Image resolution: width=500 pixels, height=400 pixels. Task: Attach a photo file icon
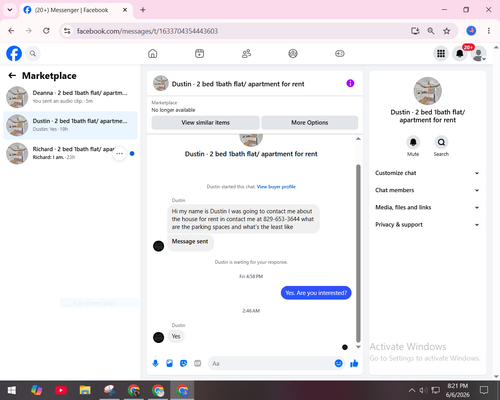[x=169, y=363]
